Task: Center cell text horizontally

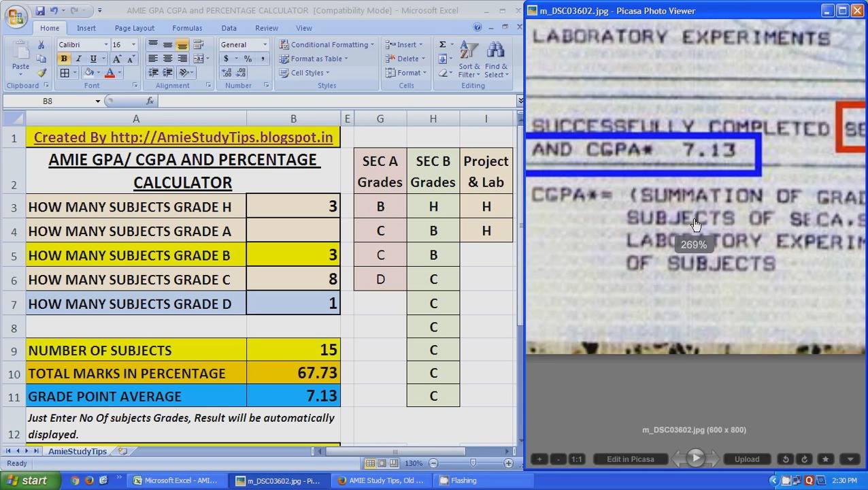Action: coord(167,59)
